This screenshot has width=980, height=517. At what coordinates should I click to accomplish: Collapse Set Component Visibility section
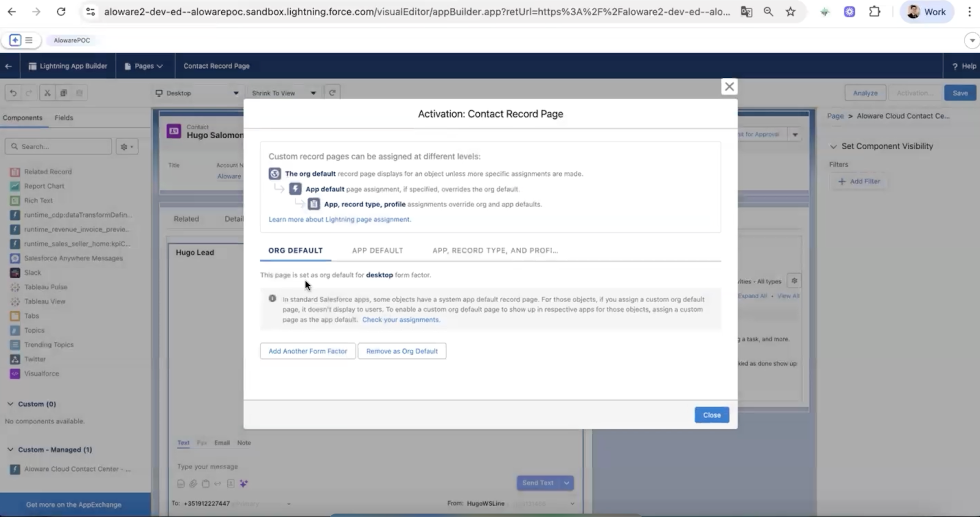click(833, 146)
